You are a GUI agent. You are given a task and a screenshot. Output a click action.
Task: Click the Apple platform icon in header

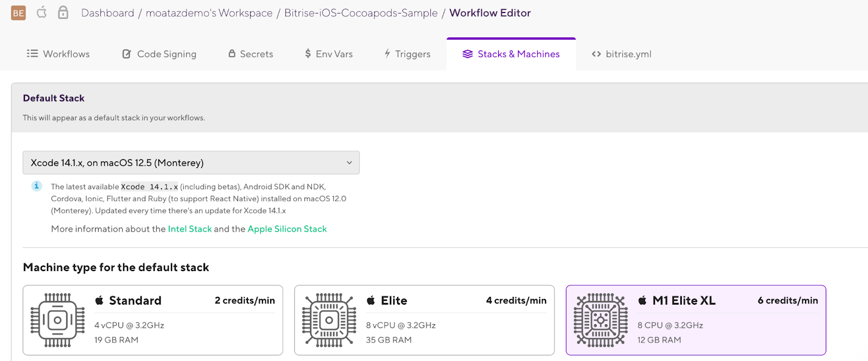tap(42, 12)
